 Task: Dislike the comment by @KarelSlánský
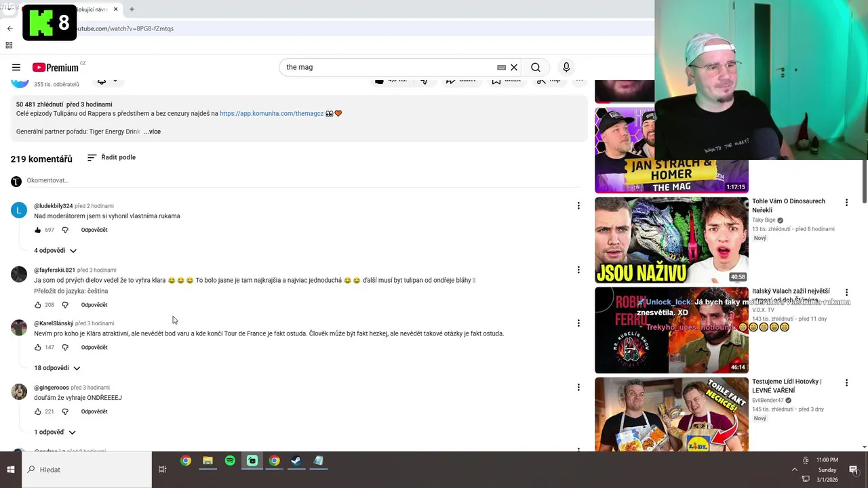tap(65, 347)
